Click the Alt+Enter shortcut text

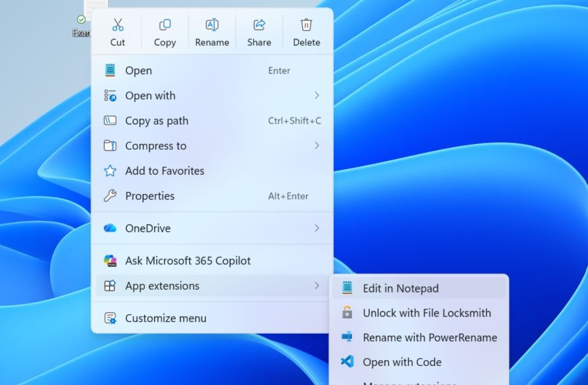tap(288, 196)
